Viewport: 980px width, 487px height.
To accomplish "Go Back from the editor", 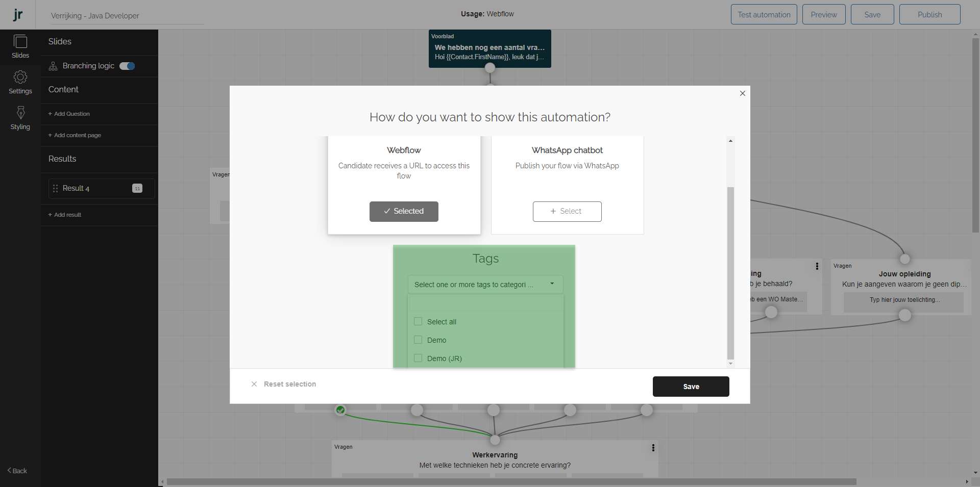I will tap(17, 471).
